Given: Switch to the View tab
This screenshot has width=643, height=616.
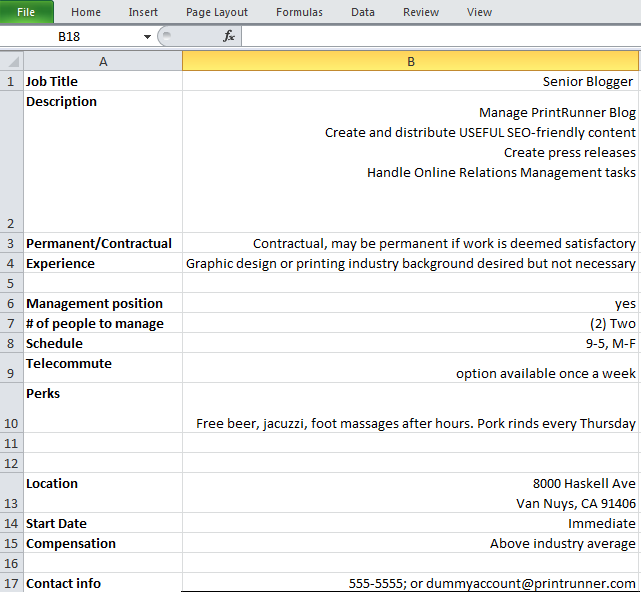Looking at the screenshot, I should [x=479, y=12].
